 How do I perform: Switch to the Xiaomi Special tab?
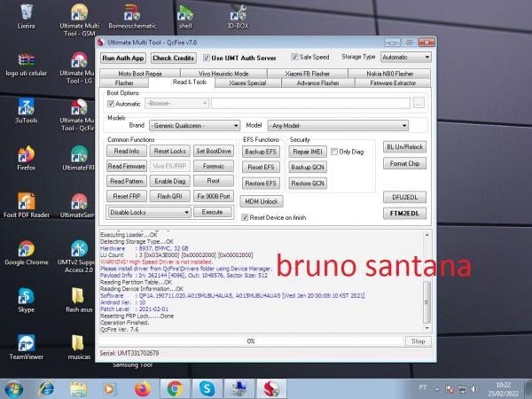[x=247, y=82]
